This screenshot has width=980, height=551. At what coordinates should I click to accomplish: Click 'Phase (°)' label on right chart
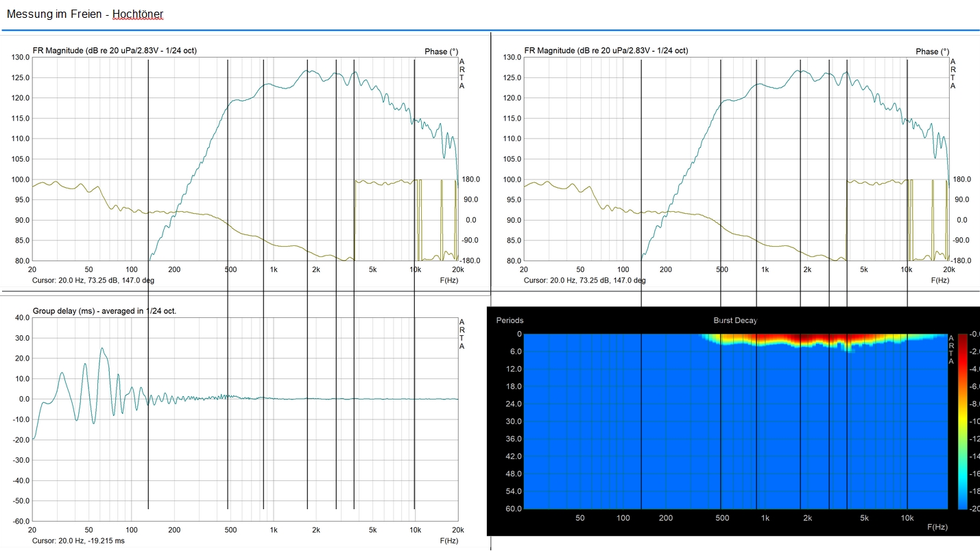pyautogui.click(x=932, y=51)
